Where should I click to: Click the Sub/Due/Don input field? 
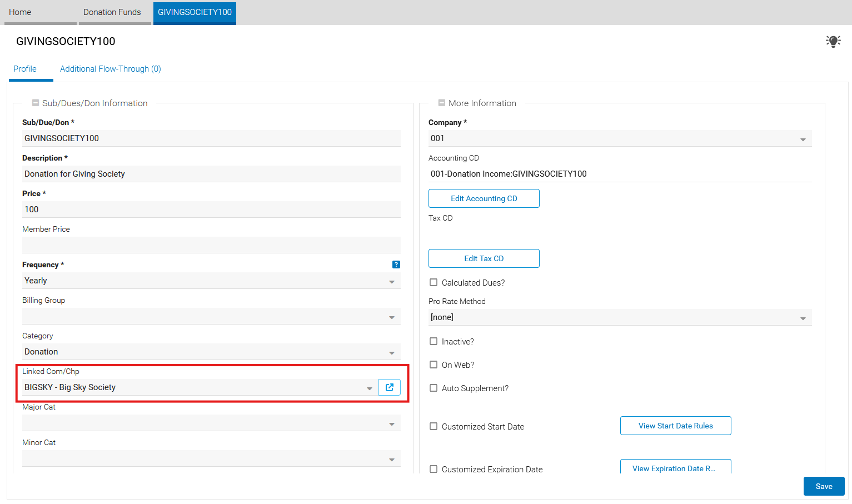tap(211, 138)
